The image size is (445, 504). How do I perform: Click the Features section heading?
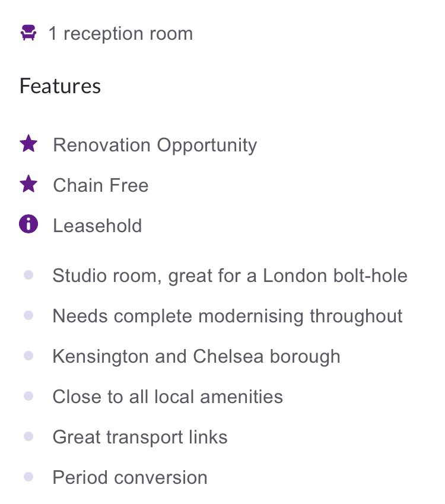(x=61, y=86)
